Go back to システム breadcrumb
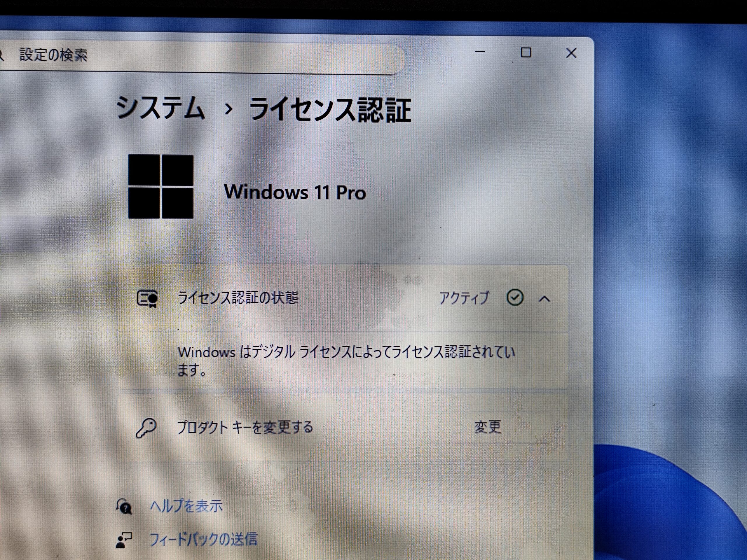The width and height of the screenshot is (747, 560). [x=160, y=108]
